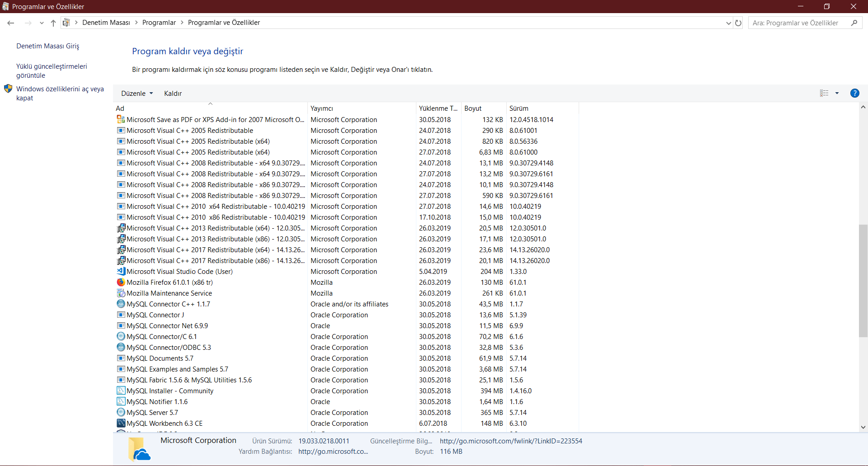This screenshot has width=868, height=466.
Task: Click the Kaldır button
Action: click(173, 93)
